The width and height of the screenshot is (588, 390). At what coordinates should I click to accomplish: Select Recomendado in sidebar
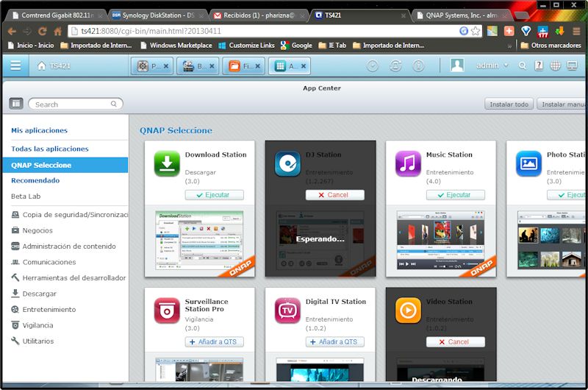[x=35, y=180]
